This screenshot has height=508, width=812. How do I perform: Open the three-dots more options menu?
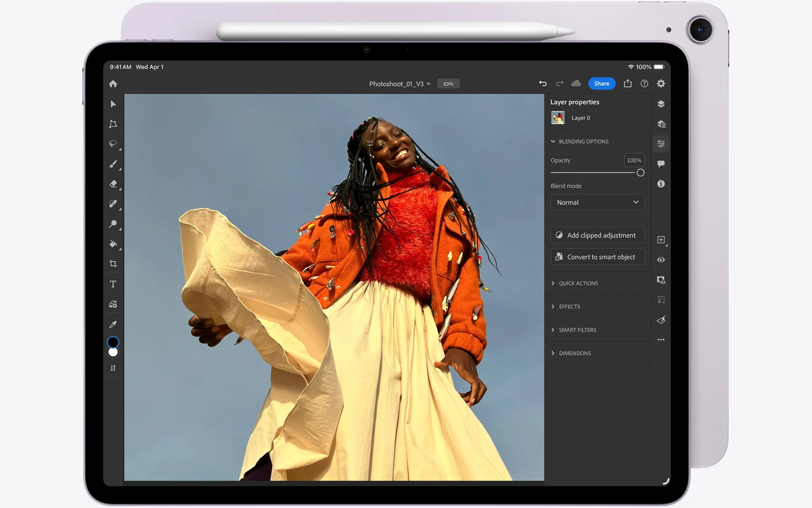pyautogui.click(x=661, y=340)
